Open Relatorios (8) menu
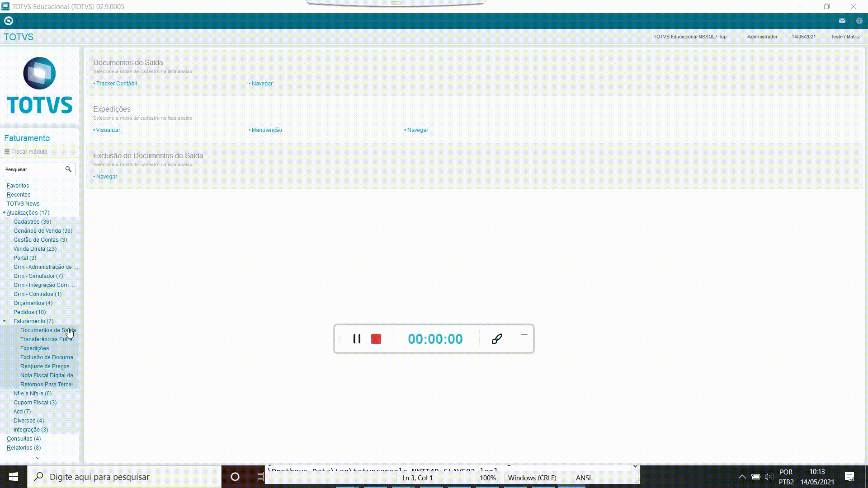This screenshot has width=868, height=488. [24, 448]
